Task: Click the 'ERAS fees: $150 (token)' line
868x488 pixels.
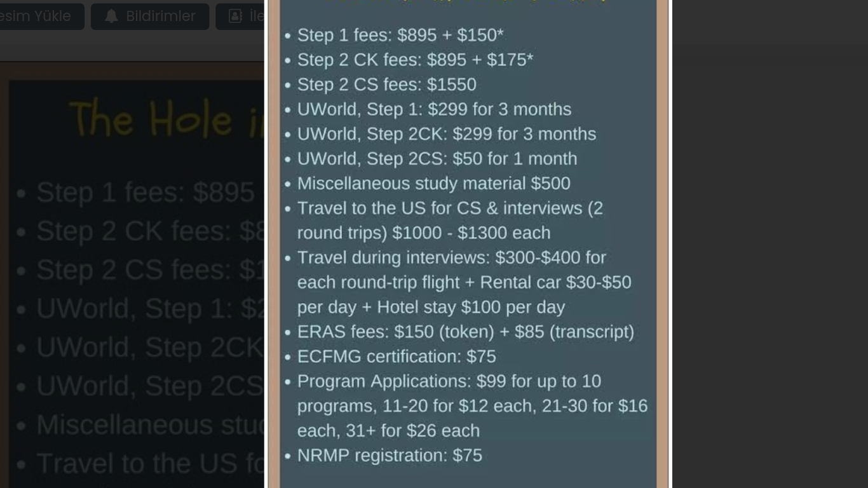Action: pos(465,332)
